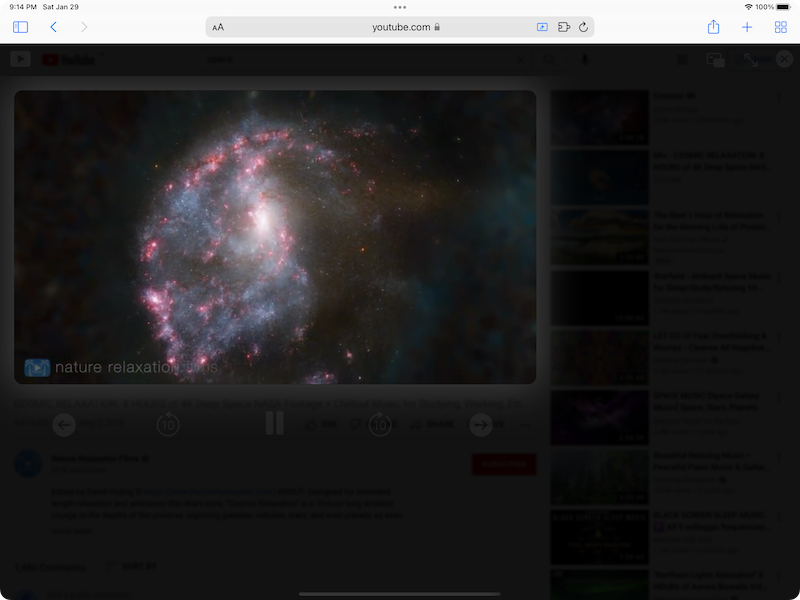Pause the playing video
This screenshot has width=800, height=600.
tap(274, 423)
